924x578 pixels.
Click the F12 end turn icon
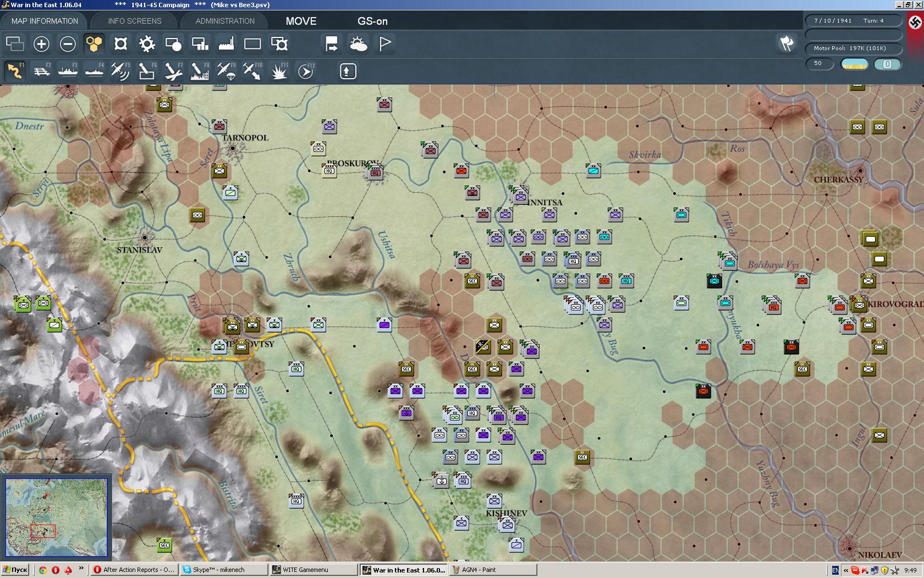[305, 71]
